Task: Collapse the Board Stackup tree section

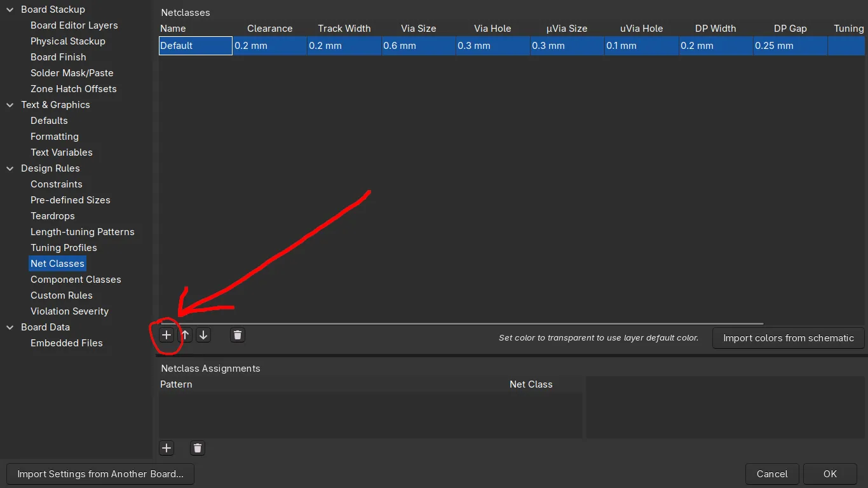Action: [10, 10]
